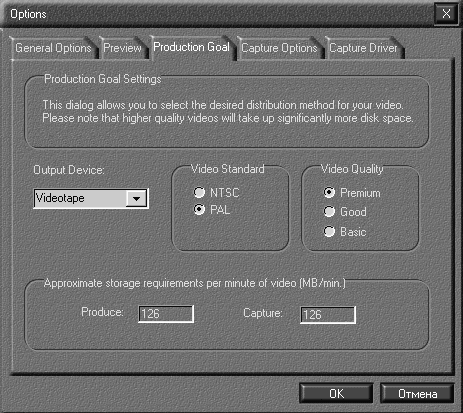Screen dimensions: 463x413
Task: Switch to the Preview tab
Action: pyautogui.click(x=123, y=48)
